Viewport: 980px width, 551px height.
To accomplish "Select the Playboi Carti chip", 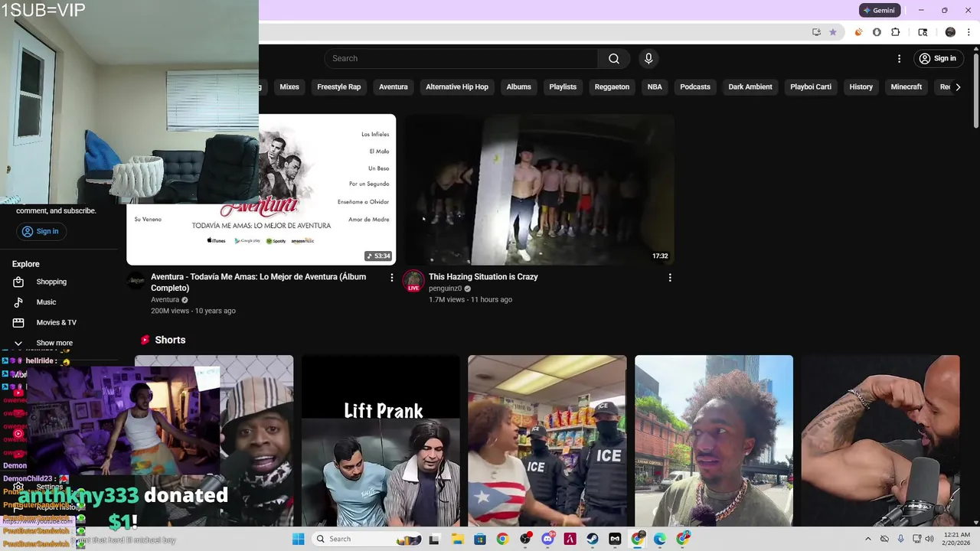I will (x=811, y=87).
